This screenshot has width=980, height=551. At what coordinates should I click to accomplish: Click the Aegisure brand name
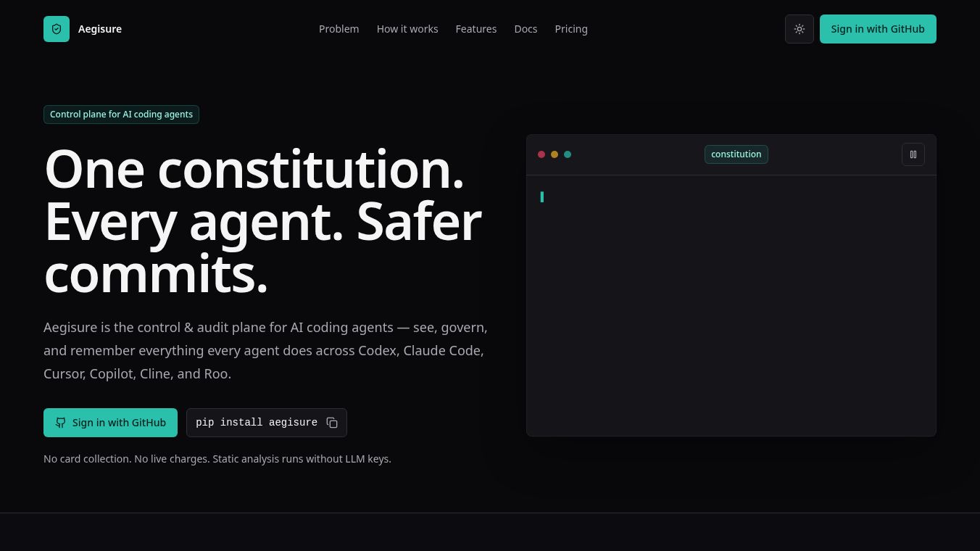tap(100, 29)
